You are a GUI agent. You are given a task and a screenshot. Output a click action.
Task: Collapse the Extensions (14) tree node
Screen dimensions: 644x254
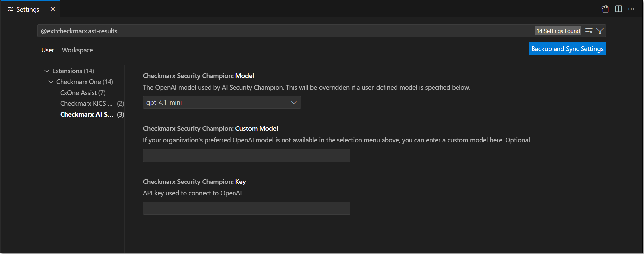(x=47, y=71)
